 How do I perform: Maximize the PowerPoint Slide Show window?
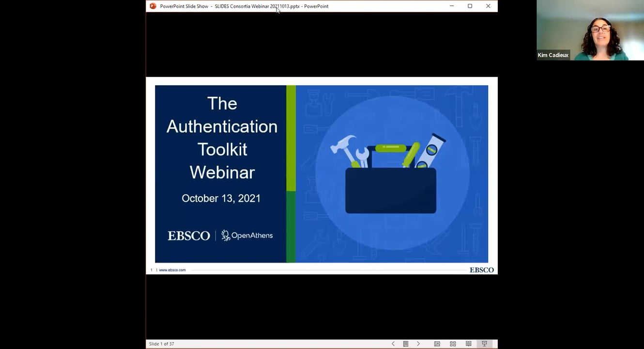pyautogui.click(x=470, y=6)
